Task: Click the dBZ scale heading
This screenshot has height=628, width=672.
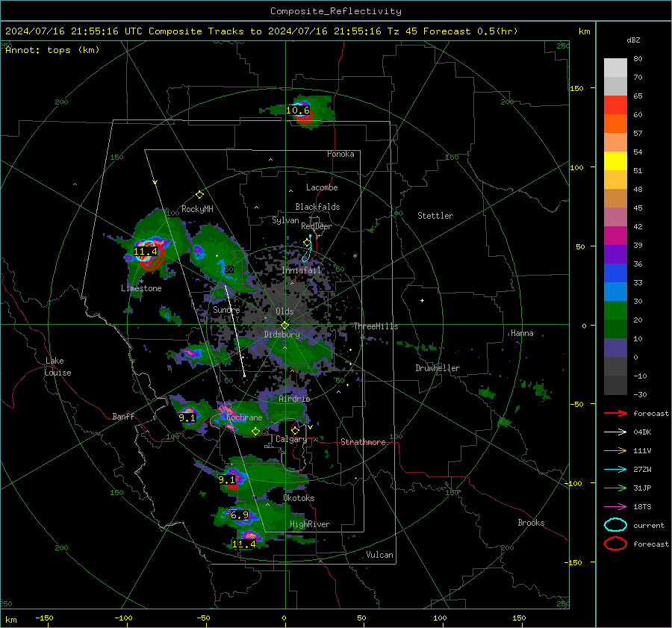Action: point(633,40)
